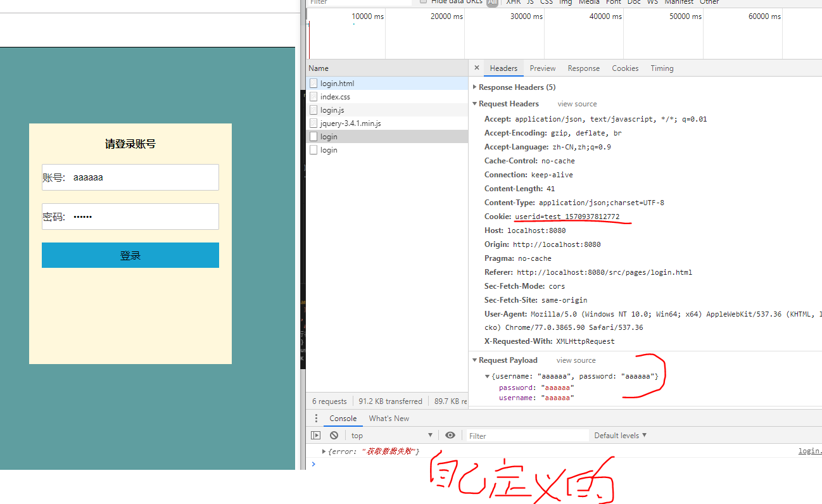The image size is (822, 504).
Task: Switch to the Preview tab
Action: click(x=543, y=68)
